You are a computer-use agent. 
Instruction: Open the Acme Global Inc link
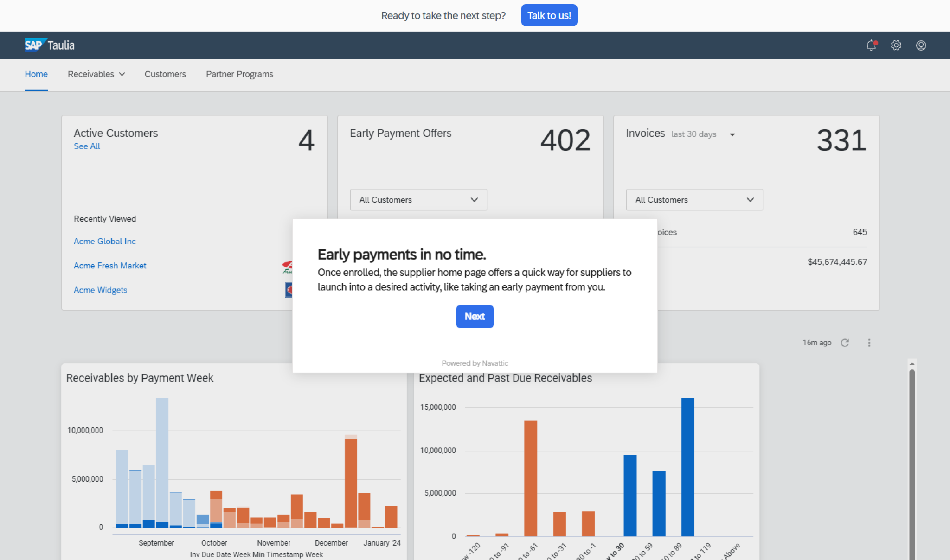[x=104, y=241]
